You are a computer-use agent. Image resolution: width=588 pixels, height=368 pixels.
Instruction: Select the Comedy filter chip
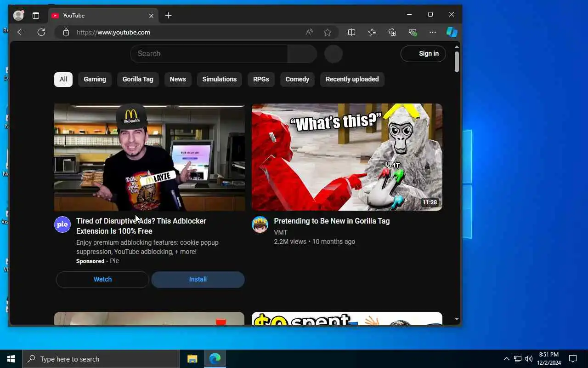tap(297, 79)
